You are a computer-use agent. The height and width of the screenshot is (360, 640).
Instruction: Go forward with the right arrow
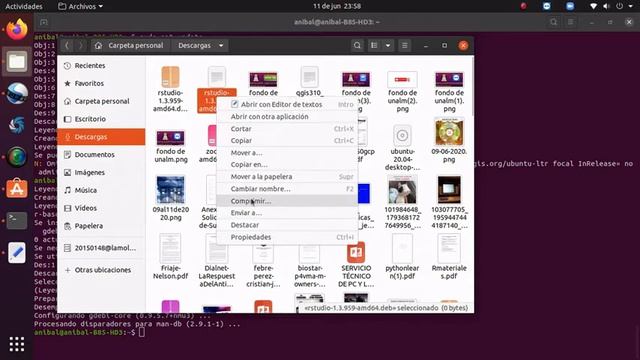[81, 45]
